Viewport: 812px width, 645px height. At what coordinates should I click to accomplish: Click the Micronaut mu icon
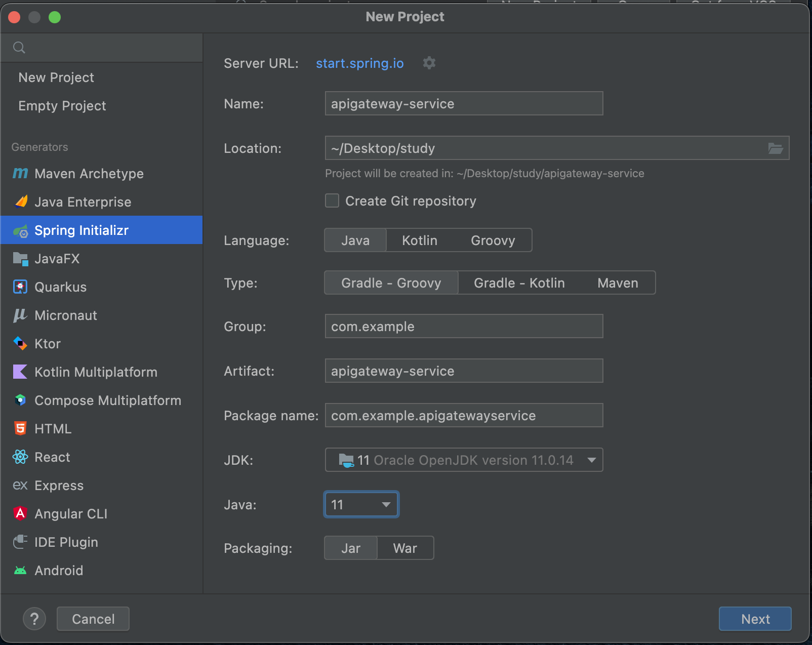(x=20, y=315)
